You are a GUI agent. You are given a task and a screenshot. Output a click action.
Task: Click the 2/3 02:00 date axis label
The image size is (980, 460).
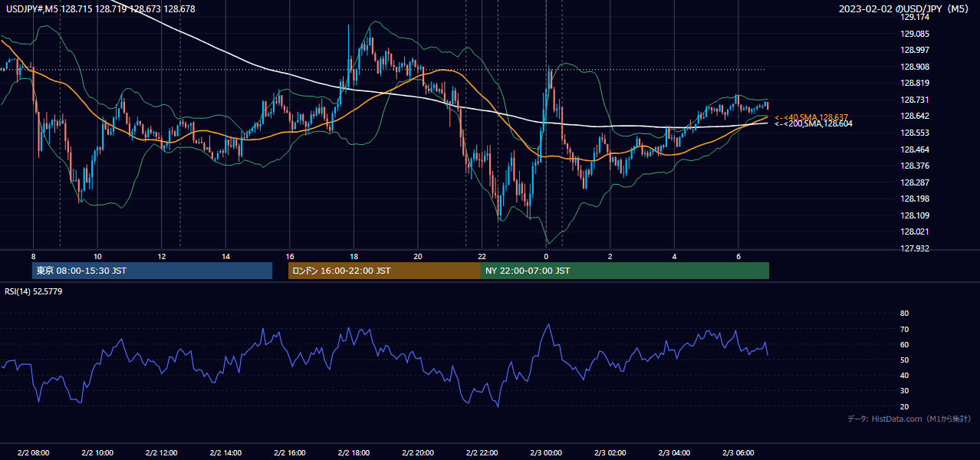pos(610,453)
